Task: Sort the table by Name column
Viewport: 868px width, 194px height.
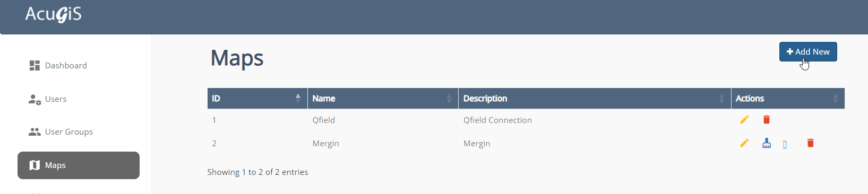Action: [383, 99]
